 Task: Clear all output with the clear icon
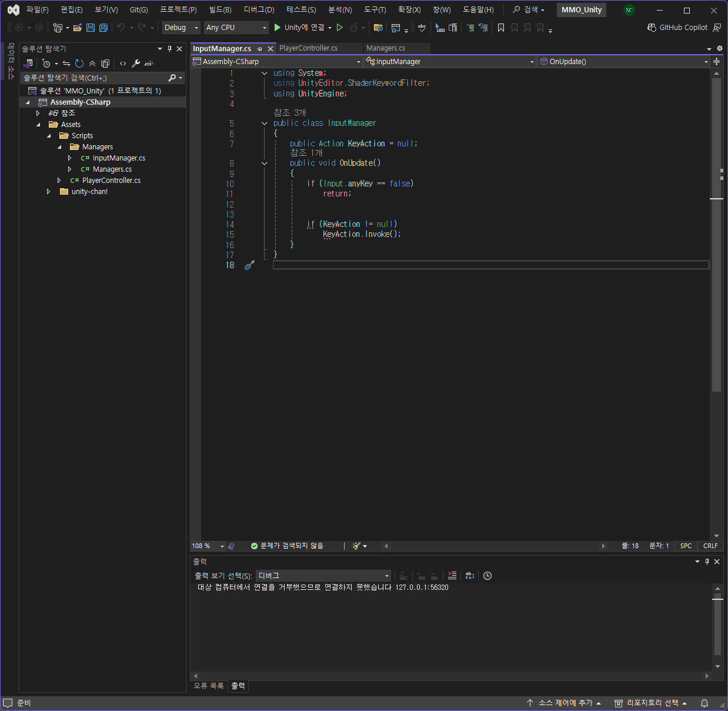point(452,576)
